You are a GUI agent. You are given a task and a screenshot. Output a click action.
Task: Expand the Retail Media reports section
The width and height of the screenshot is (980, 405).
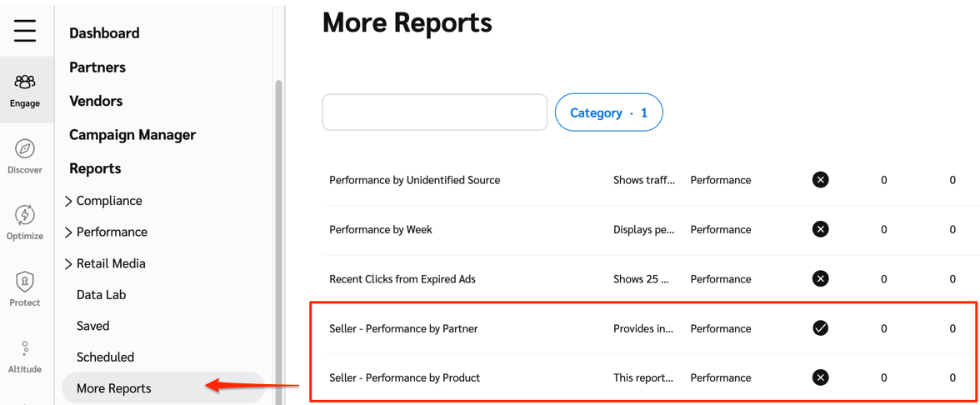[x=68, y=263]
